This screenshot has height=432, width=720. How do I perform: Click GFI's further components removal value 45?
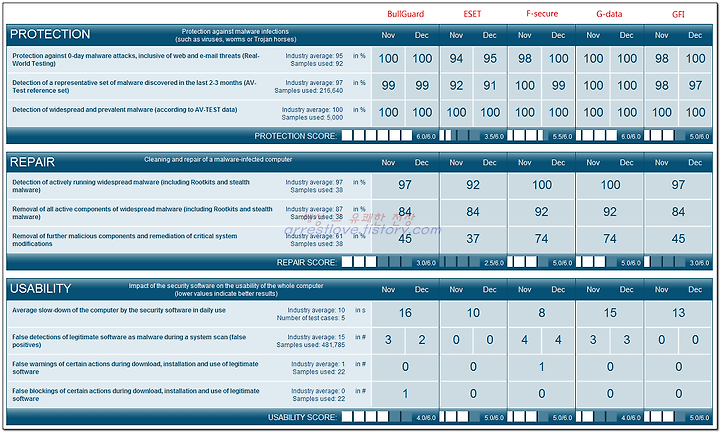(x=678, y=239)
